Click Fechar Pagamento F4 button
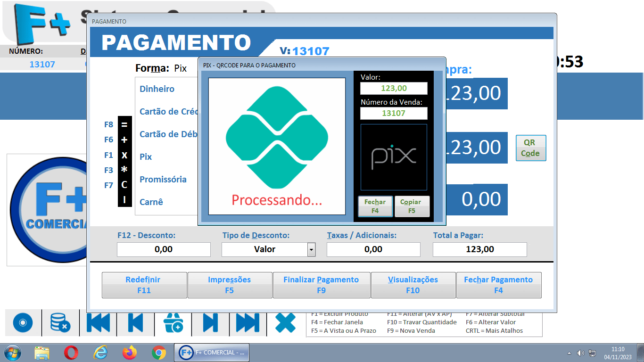 pyautogui.click(x=499, y=285)
